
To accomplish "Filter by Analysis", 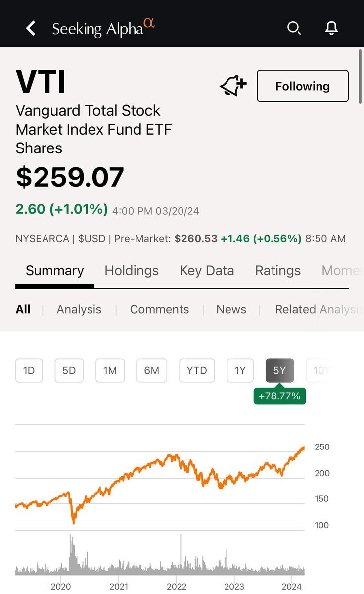I will click(x=79, y=309).
